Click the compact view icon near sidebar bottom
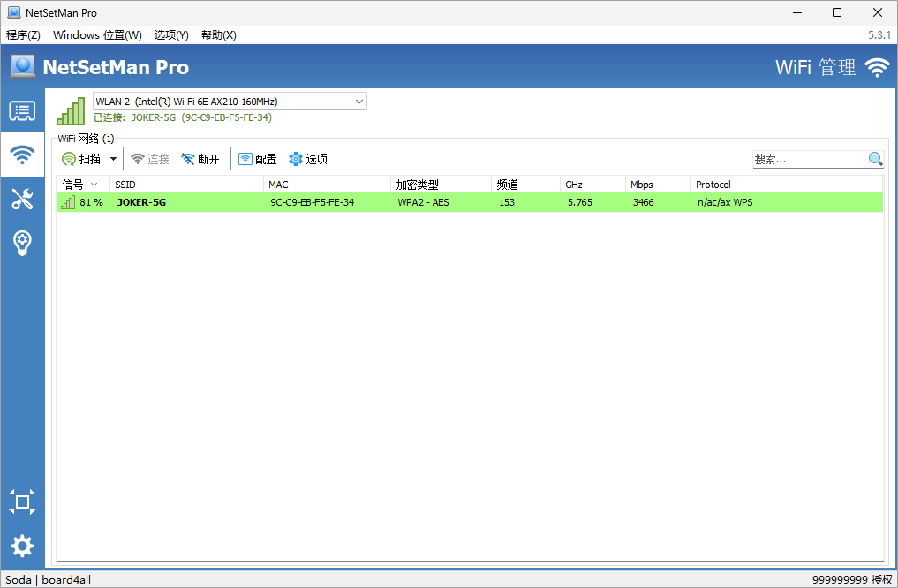898x588 pixels. [x=22, y=501]
